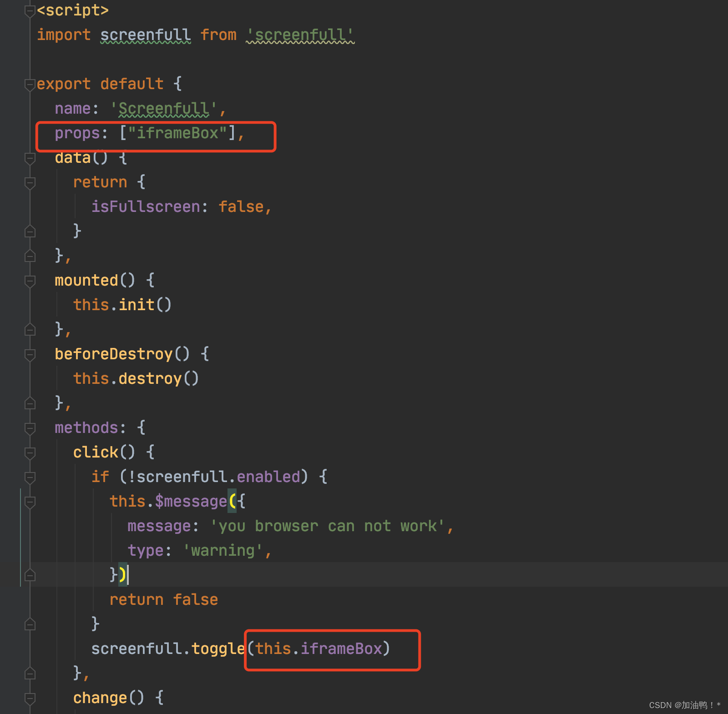Click the 'props' property key
This screenshot has width=728, height=714.
coord(77,133)
